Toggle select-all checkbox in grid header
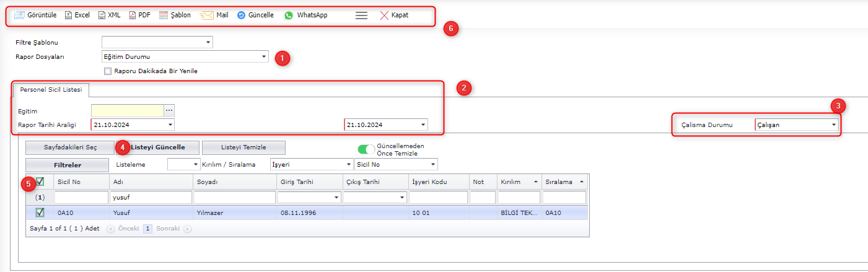 [x=40, y=182]
